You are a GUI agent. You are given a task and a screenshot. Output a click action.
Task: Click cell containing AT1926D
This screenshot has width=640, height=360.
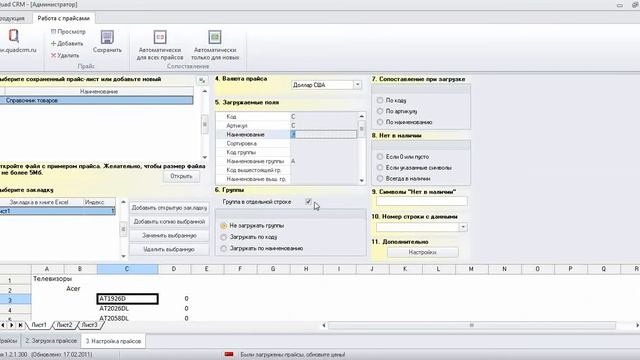click(127, 299)
